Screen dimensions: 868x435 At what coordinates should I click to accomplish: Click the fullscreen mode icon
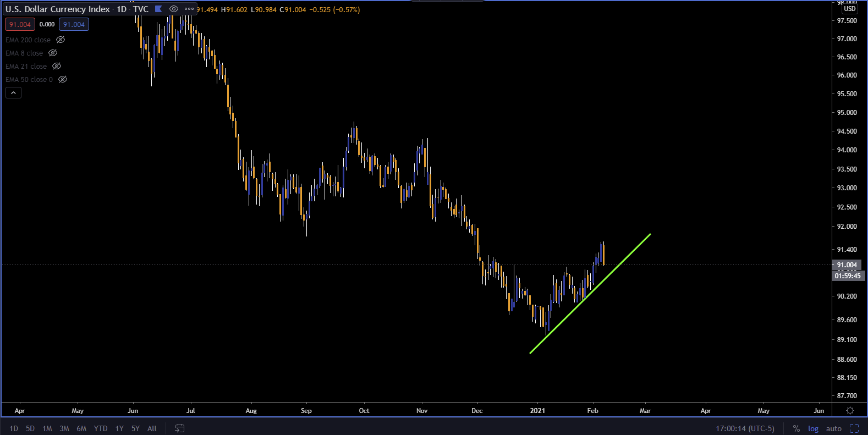pyautogui.click(x=854, y=428)
